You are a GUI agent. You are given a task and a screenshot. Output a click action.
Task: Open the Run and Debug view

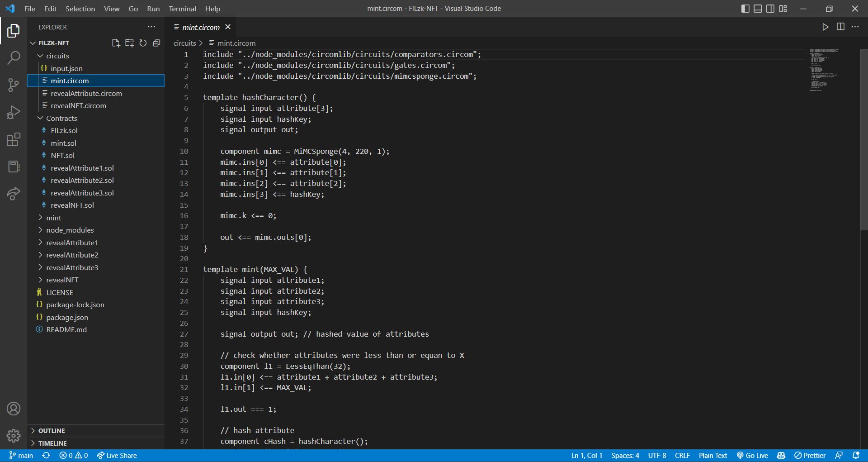[14, 112]
